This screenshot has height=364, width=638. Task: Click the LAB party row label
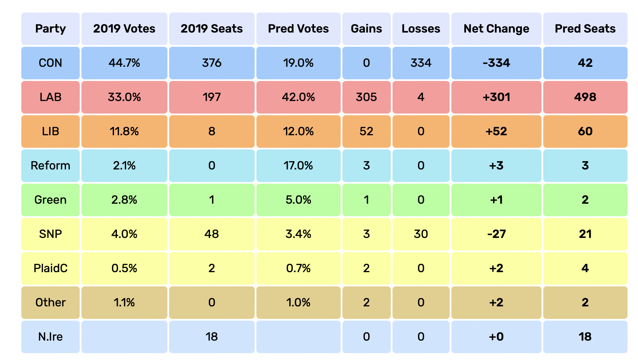click(x=51, y=97)
